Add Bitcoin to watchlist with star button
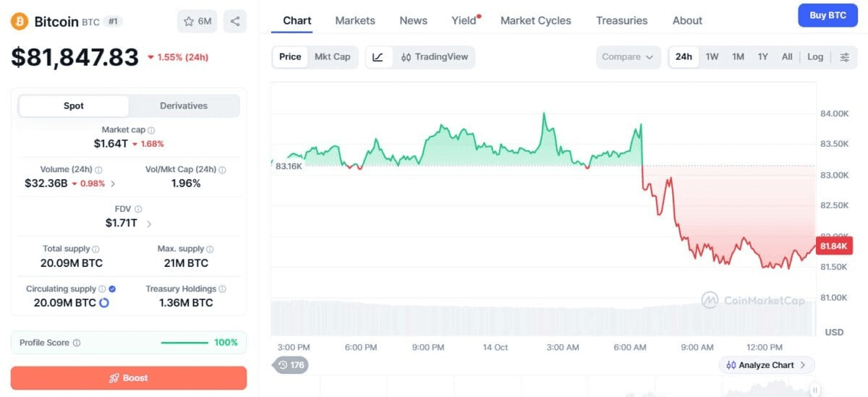This screenshot has height=397, width=868. coord(197,22)
